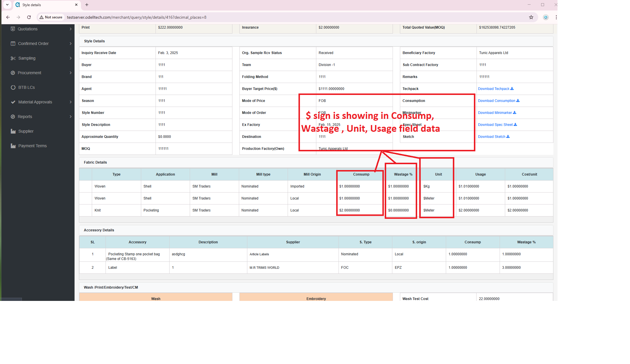630x364 pixels.
Task: Click the Quotations sidebar icon
Action: [x=13, y=29]
